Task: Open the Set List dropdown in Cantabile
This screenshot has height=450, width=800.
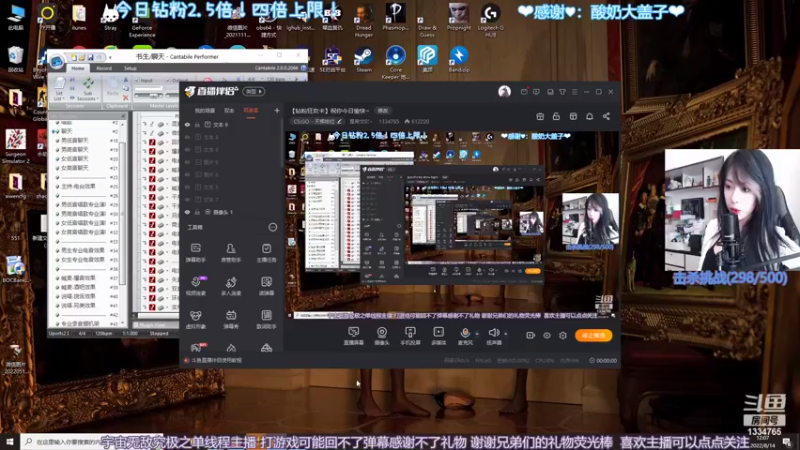Action: [60, 89]
